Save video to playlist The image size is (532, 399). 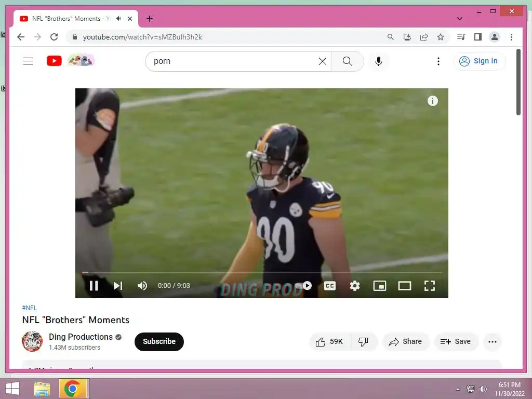click(456, 342)
